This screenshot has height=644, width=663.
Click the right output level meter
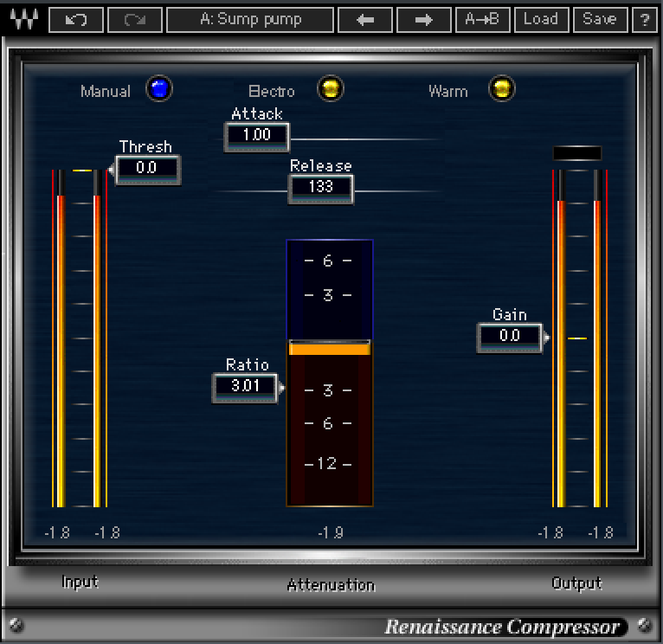pyautogui.click(x=597, y=338)
